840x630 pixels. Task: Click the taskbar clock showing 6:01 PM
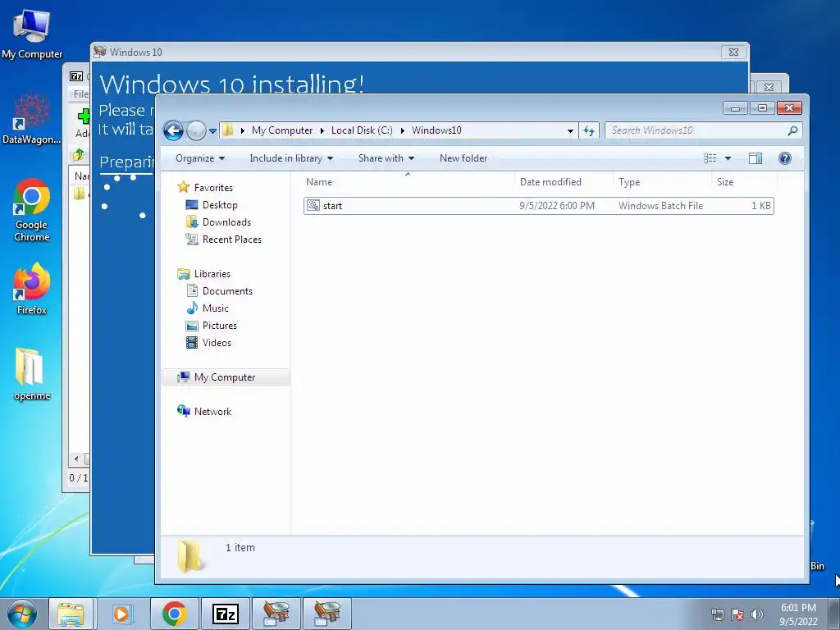coord(798,614)
